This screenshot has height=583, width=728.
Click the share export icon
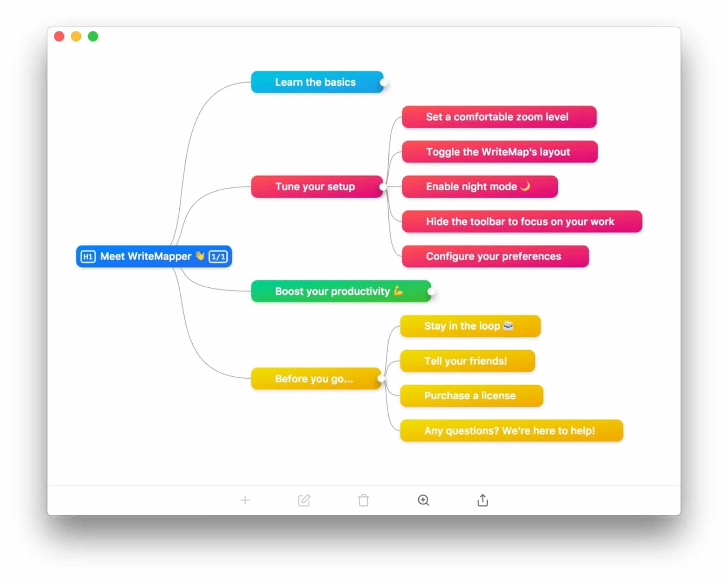(483, 500)
